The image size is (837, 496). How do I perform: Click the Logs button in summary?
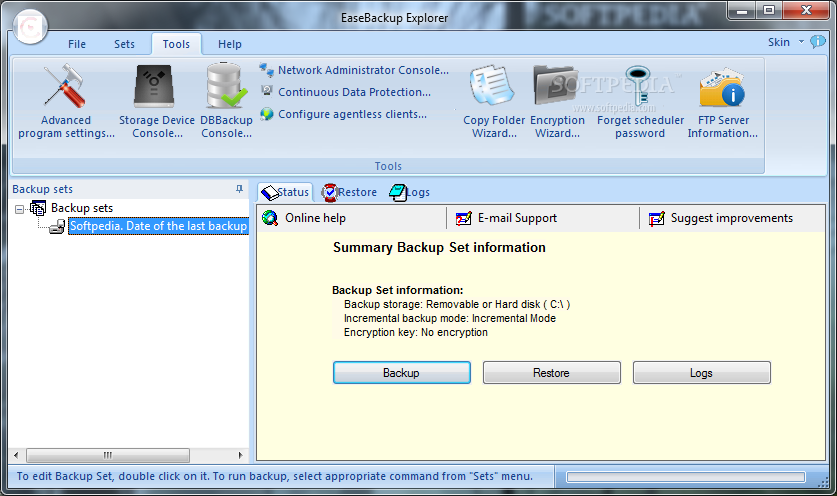point(701,373)
